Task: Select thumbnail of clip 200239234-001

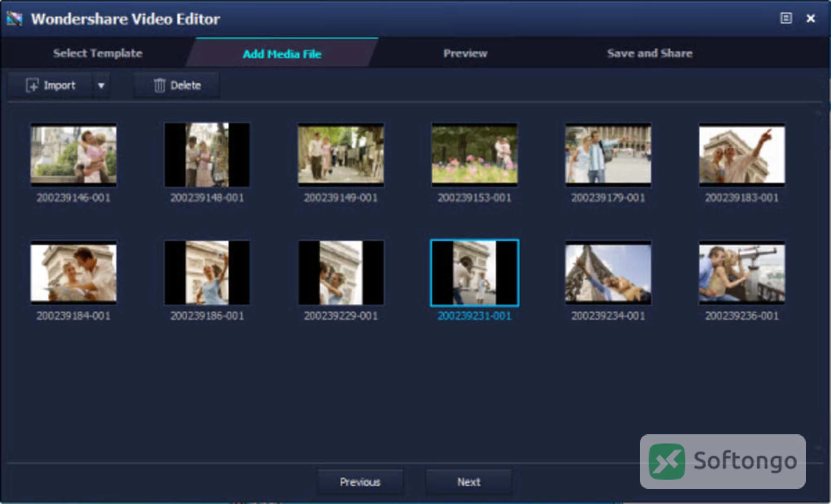Action: (x=608, y=273)
